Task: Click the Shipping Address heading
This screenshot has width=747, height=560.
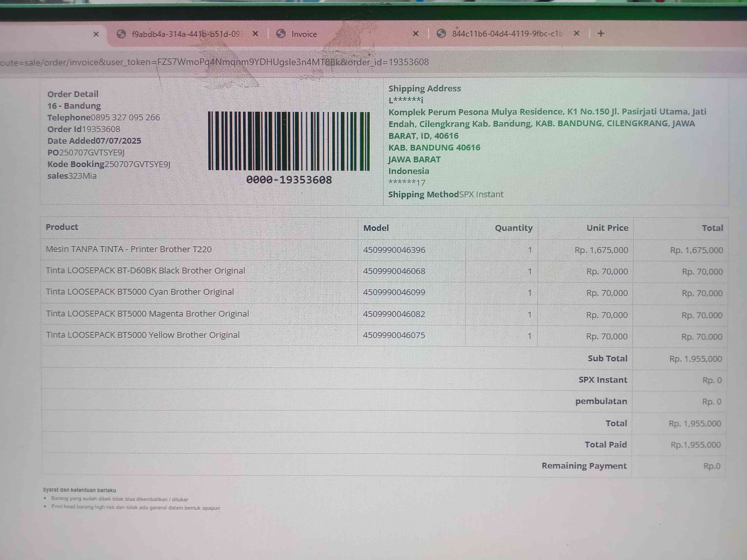Action: coord(424,89)
